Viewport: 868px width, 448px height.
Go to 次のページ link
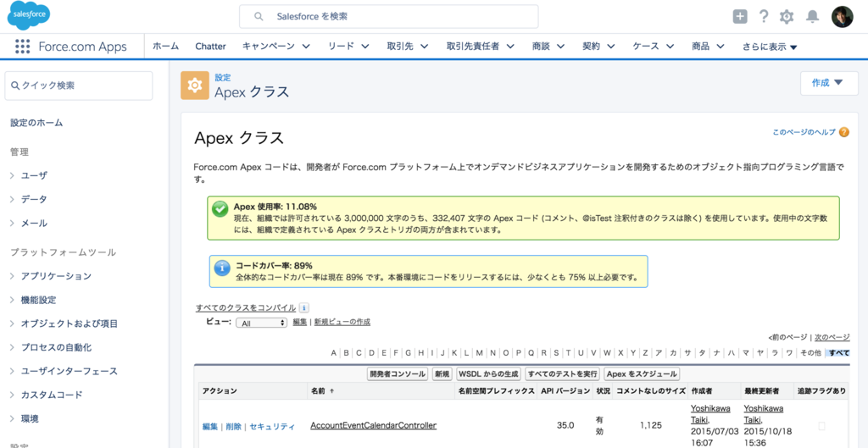click(832, 337)
